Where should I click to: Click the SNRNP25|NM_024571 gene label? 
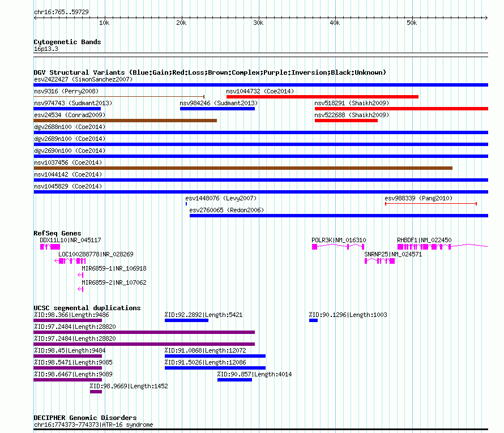tap(393, 254)
